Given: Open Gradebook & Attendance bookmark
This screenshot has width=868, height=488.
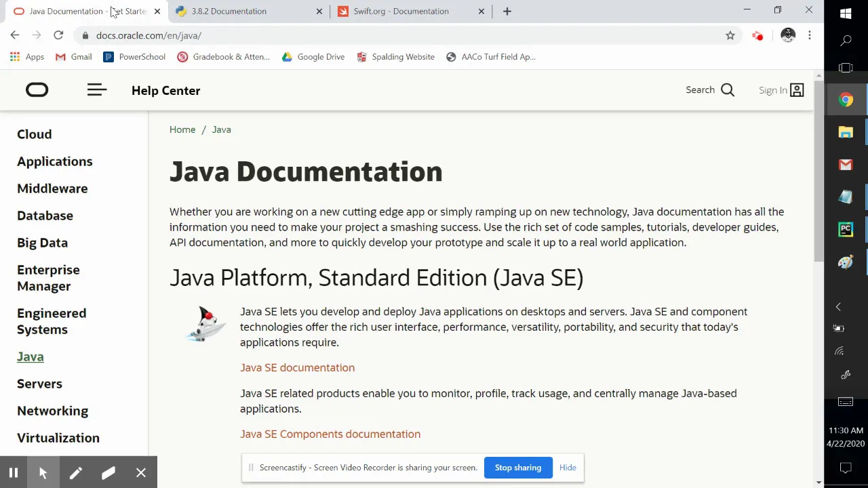Looking at the screenshot, I should [223, 57].
